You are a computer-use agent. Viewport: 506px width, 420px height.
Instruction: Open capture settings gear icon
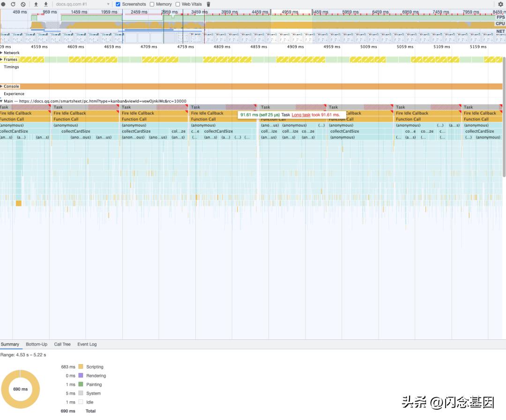500,4
